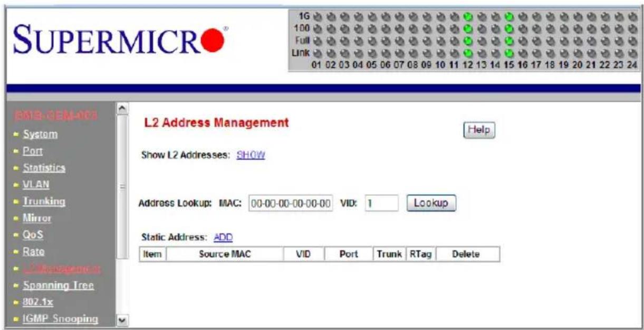Click port 15 Full duplex LED
The height and width of the screenshot is (330, 644).
pyautogui.click(x=508, y=40)
